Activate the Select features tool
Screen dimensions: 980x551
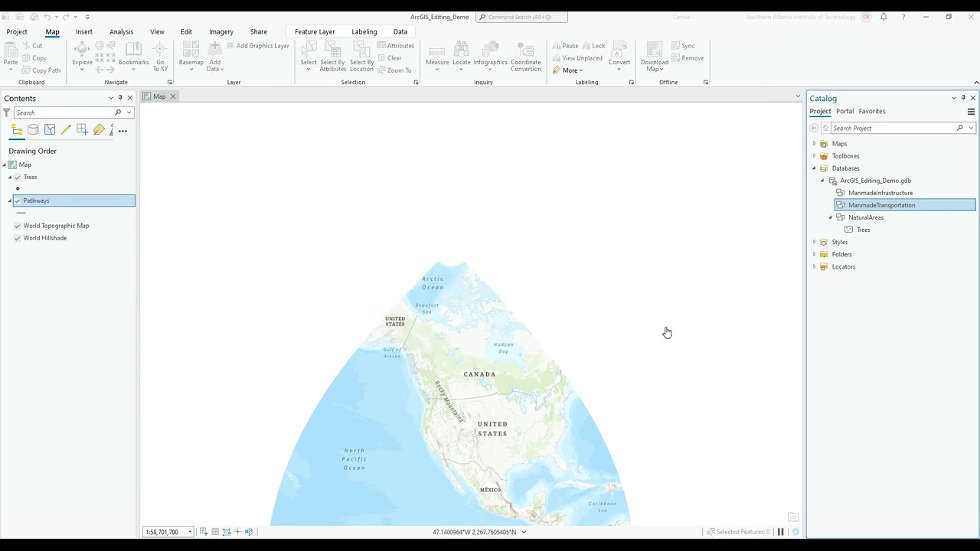tap(309, 55)
